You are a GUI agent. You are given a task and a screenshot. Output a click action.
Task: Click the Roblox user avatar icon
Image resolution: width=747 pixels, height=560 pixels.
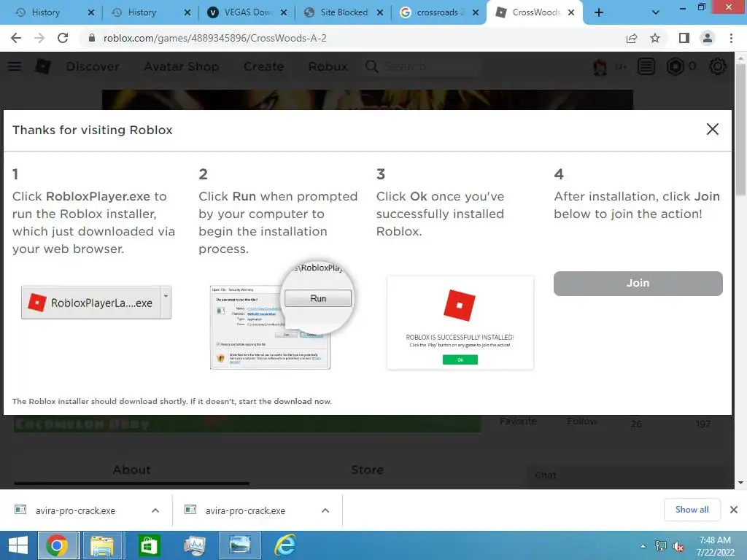[600, 66]
